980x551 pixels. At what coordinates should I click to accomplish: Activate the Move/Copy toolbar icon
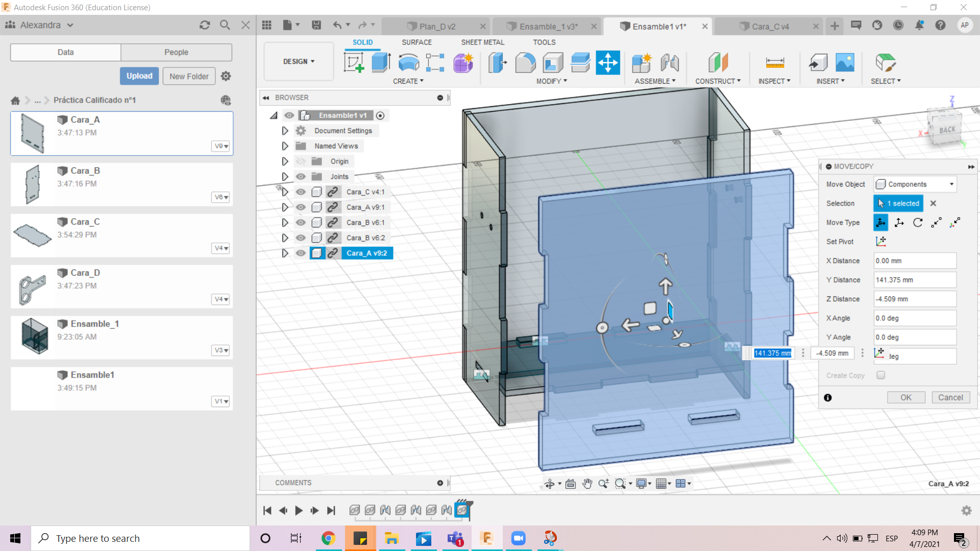[608, 63]
